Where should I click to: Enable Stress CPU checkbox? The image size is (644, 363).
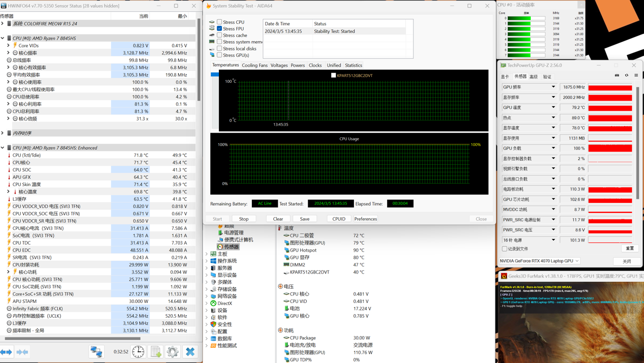coord(219,22)
